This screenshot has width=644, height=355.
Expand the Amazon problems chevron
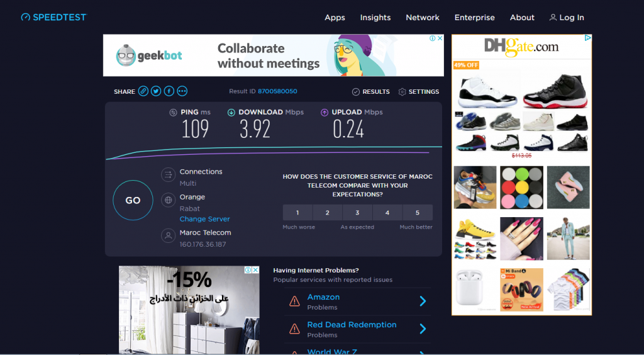click(x=423, y=301)
